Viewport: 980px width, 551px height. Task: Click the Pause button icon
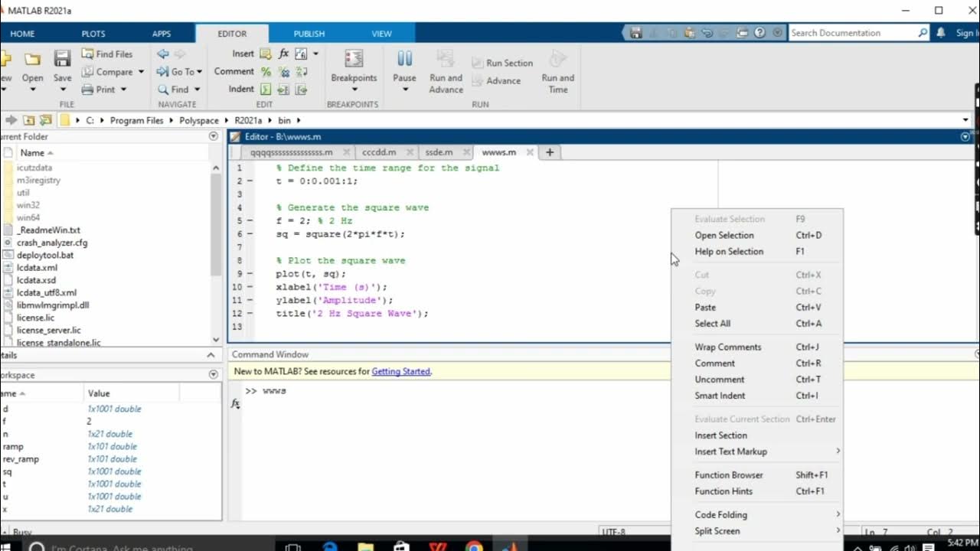click(405, 59)
